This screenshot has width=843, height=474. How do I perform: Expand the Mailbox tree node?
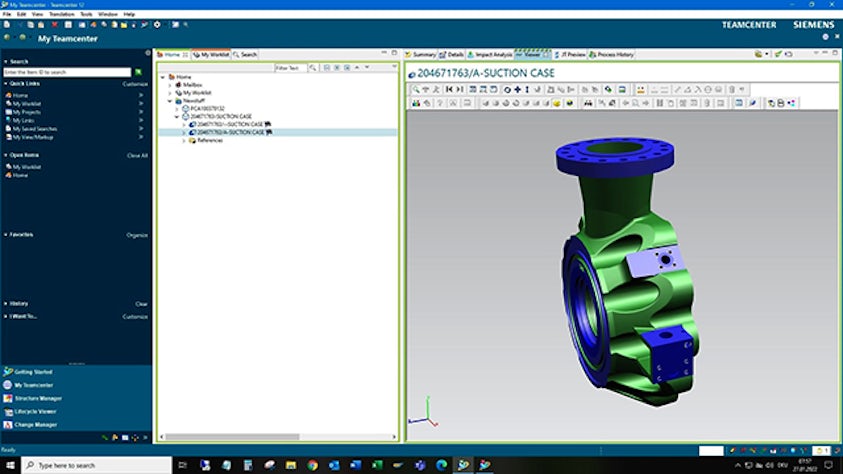(x=170, y=85)
